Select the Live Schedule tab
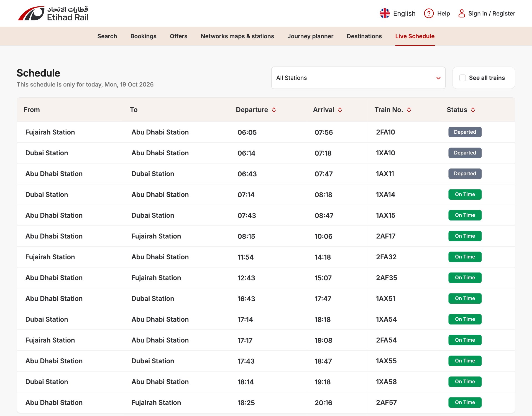532x416 pixels. (x=415, y=36)
